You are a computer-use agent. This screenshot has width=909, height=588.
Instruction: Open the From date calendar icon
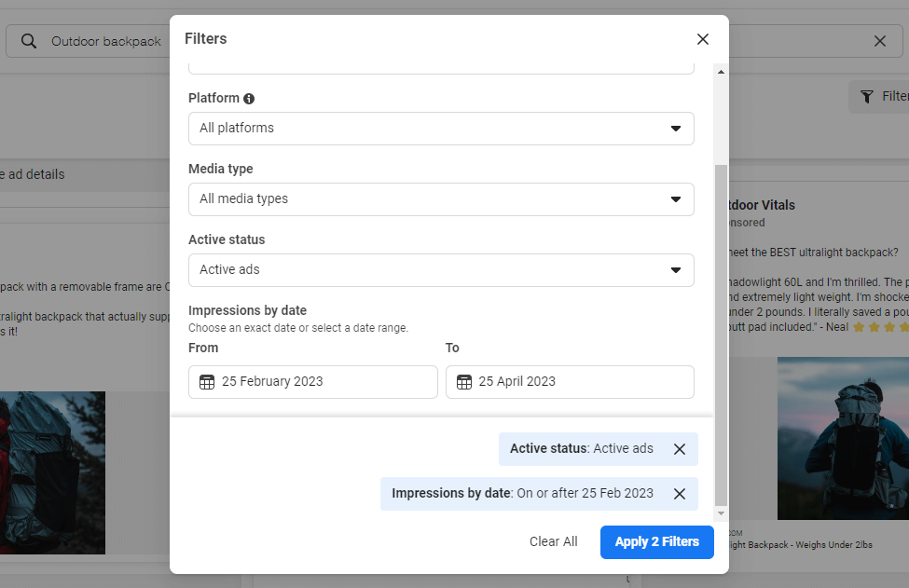tap(205, 382)
